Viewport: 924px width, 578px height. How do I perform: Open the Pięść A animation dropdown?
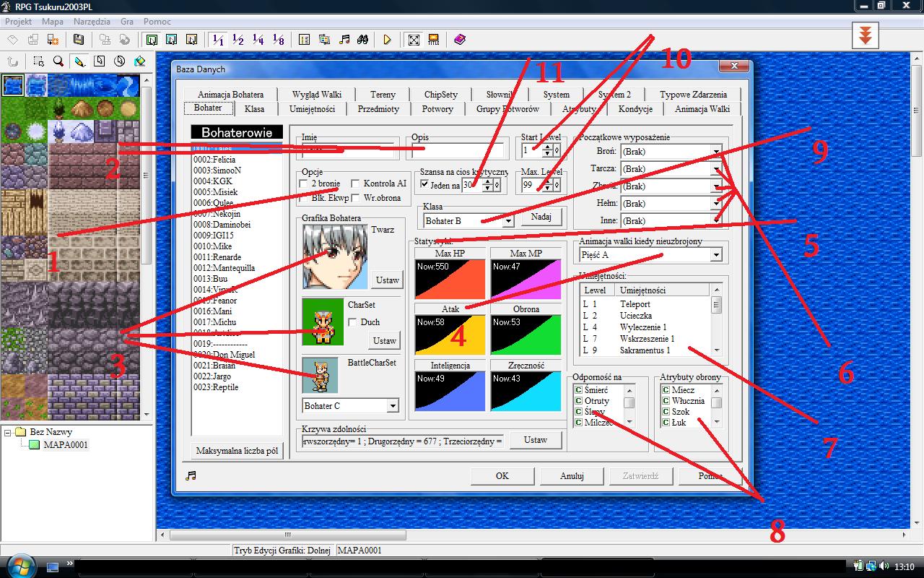pos(715,255)
